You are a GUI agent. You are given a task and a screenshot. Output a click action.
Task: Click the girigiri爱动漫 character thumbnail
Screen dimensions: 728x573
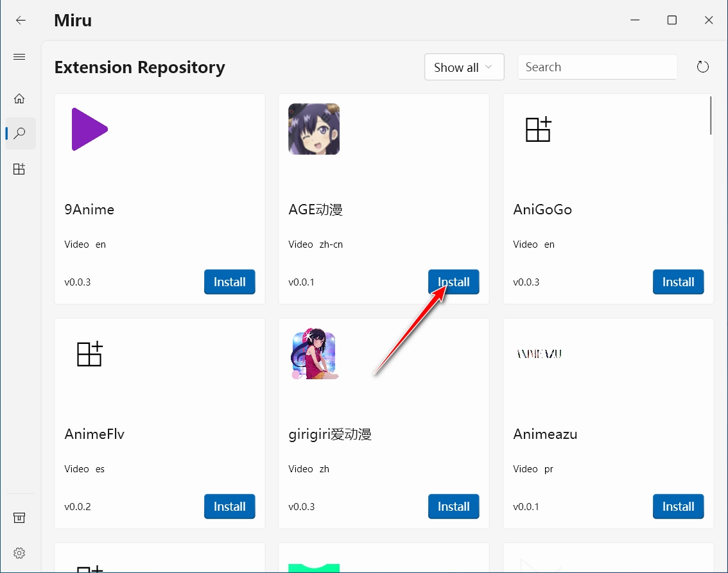pyautogui.click(x=314, y=354)
